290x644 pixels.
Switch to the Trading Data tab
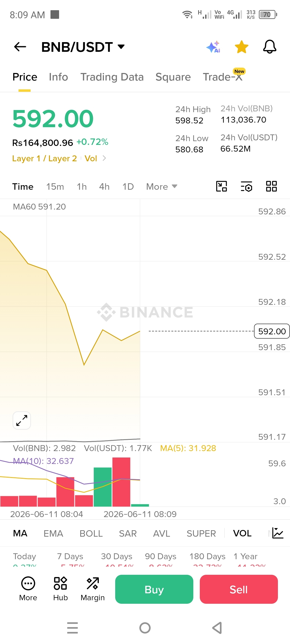[x=112, y=77]
